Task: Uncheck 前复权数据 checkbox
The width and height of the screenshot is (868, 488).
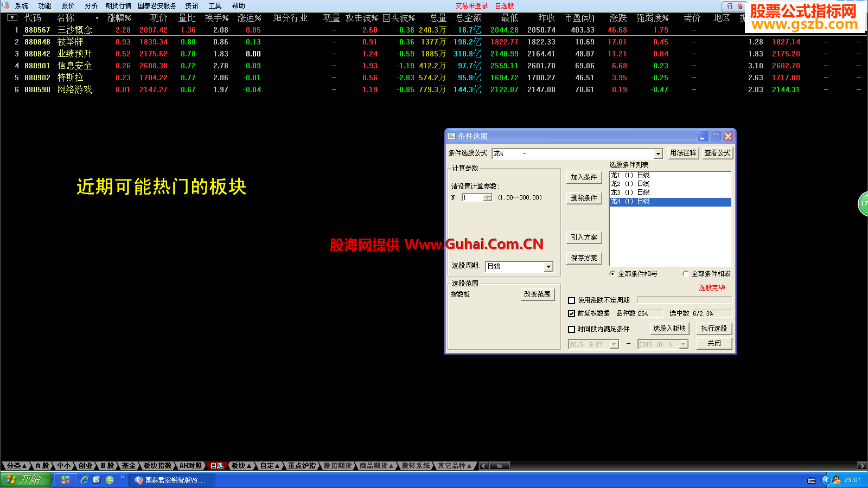Action: (571, 313)
